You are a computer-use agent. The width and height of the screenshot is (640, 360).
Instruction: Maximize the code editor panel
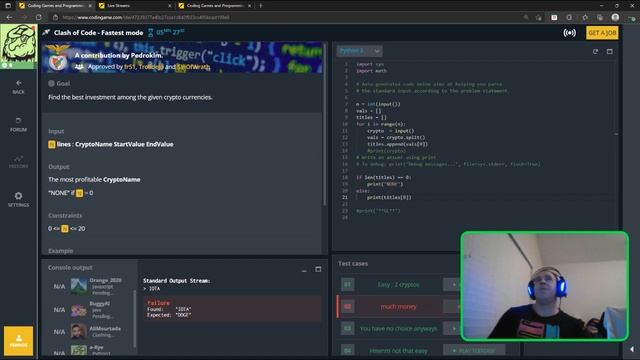coord(609,51)
